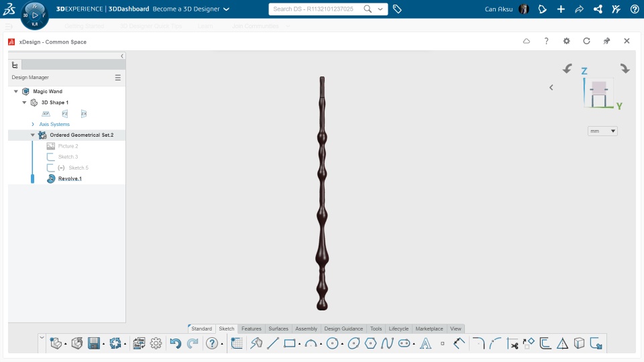Viewport: 644px width, 362px height.
Task: Open the search options dropdown arrow
Action: pos(380,9)
